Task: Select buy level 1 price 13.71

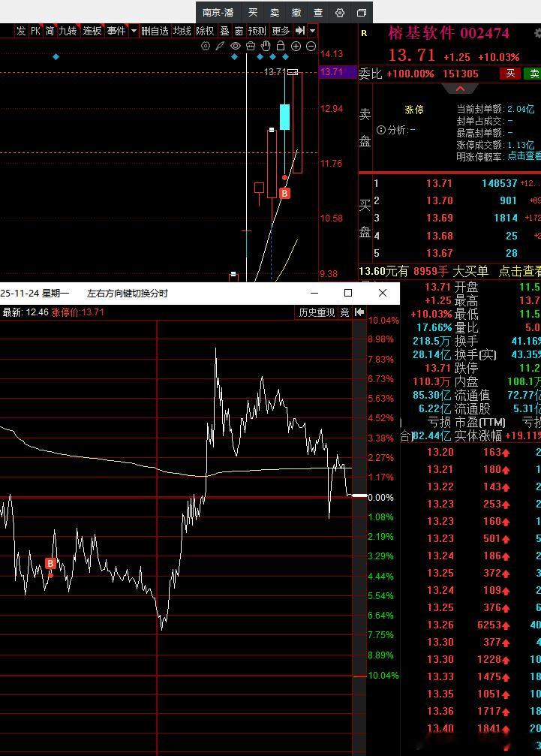Action: pyautogui.click(x=440, y=183)
